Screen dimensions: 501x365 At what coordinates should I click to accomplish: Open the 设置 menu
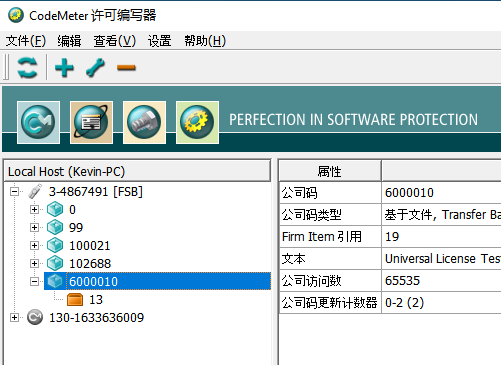(160, 41)
